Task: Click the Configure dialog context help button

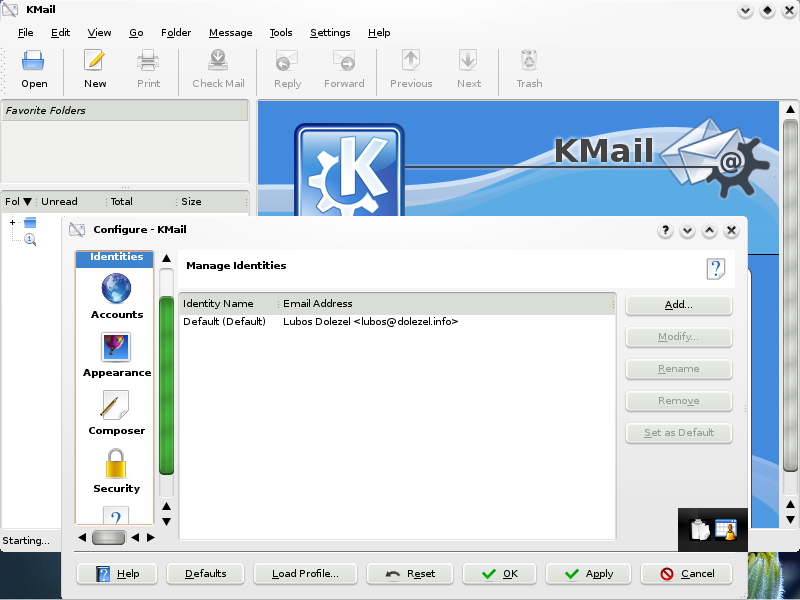Action: (665, 231)
